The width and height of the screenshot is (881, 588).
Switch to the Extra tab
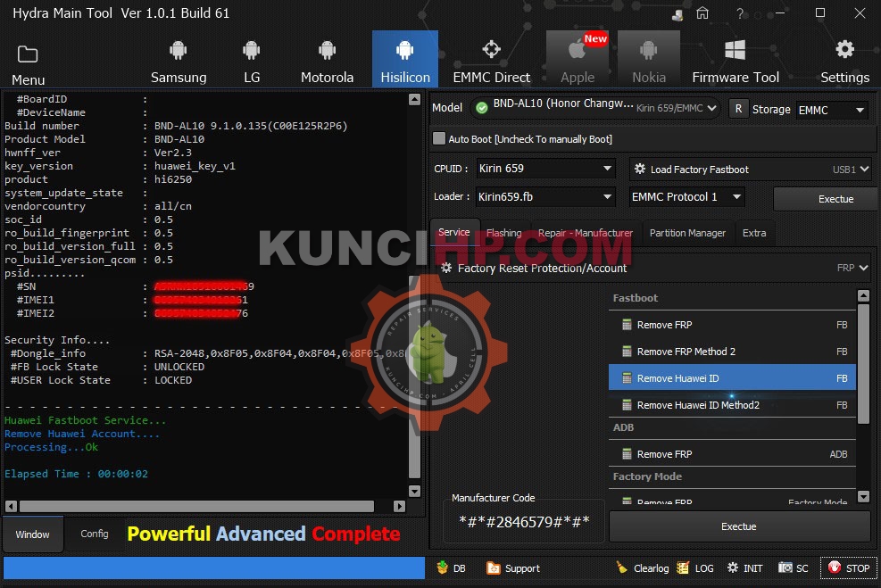754,233
